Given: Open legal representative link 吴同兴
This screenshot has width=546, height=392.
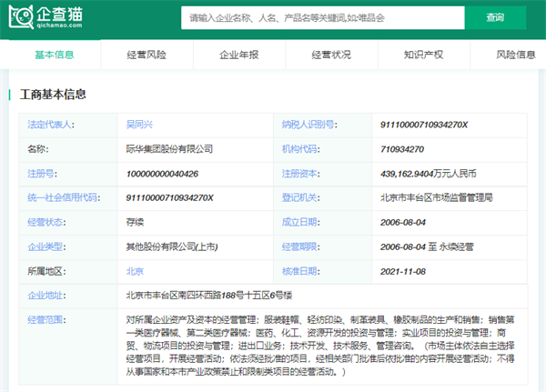Looking at the screenshot, I should pos(139,125).
